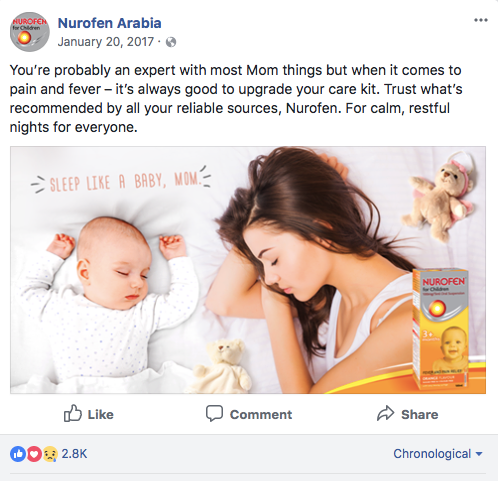Click the Comment button text
498x481 pixels.
coord(261,414)
